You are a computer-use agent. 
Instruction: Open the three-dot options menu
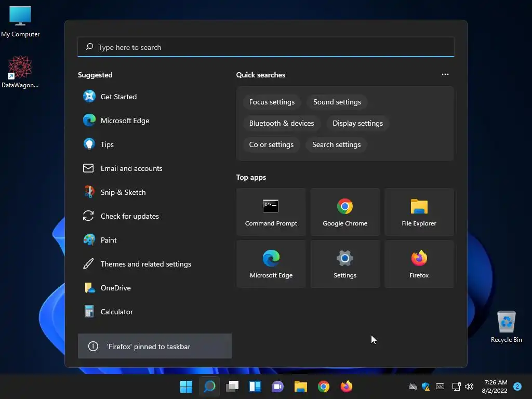[x=445, y=74]
